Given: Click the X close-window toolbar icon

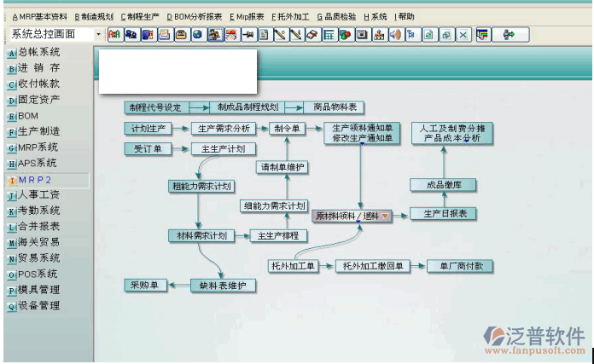Looking at the screenshot, I should click(463, 35).
